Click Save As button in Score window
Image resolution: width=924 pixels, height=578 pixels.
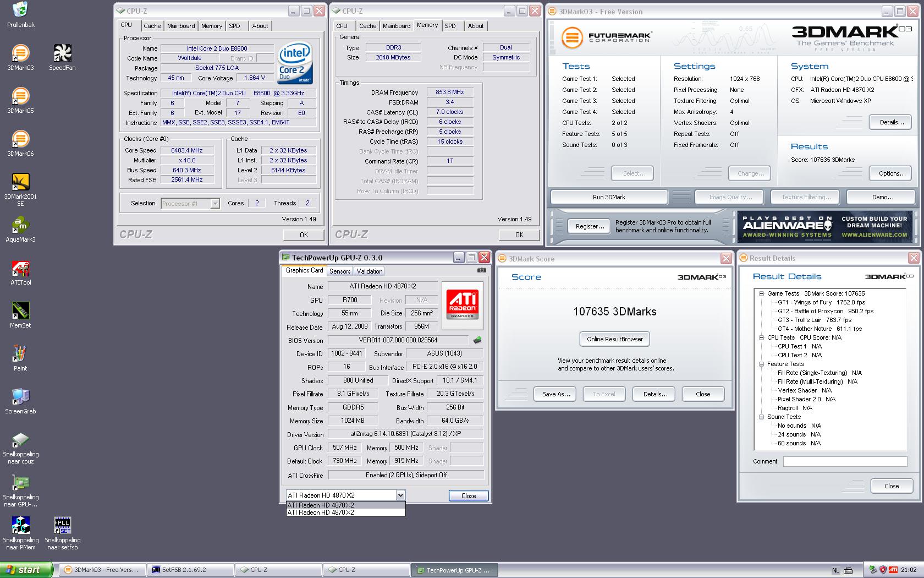click(x=555, y=394)
